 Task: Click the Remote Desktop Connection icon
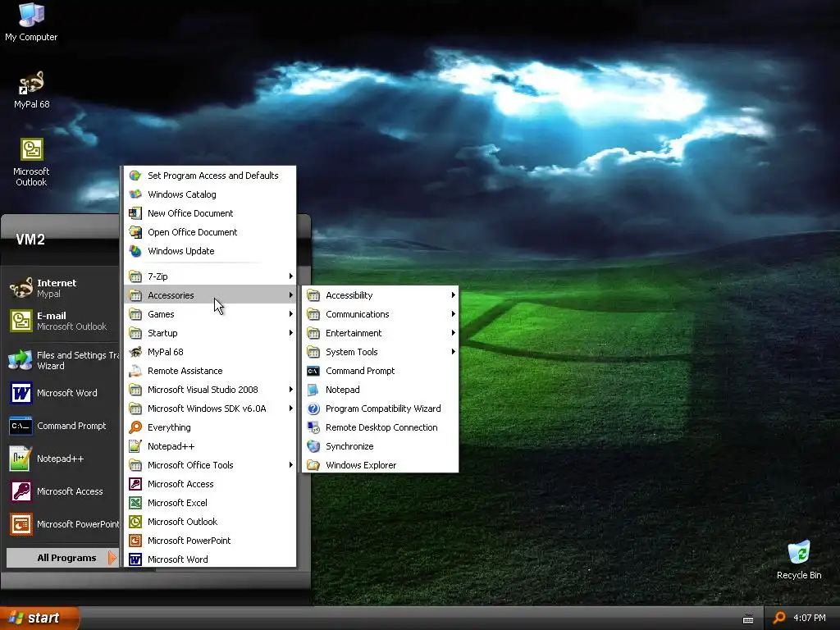[x=313, y=427]
